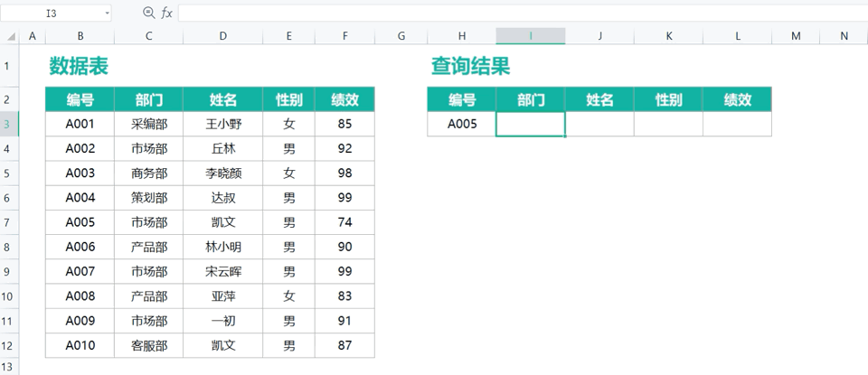This screenshot has width=868, height=375.
Task: Click the Name Box showing I3
Action: (x=51, y=14)
